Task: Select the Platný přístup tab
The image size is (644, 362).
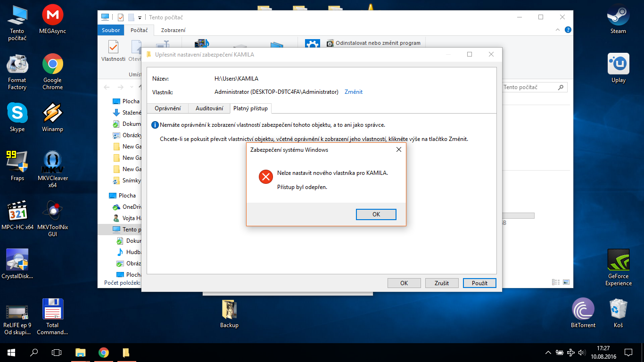Action: click(250, 108)
